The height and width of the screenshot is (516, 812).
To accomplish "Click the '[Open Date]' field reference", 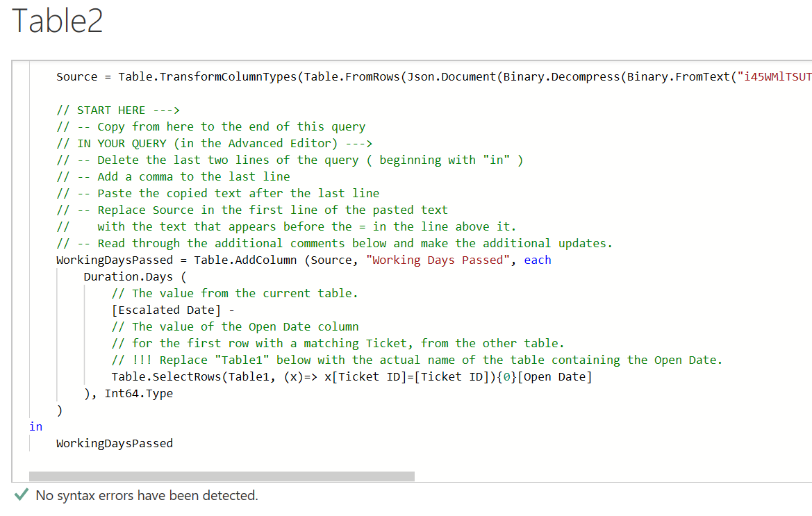I will [x=554, y=377].
